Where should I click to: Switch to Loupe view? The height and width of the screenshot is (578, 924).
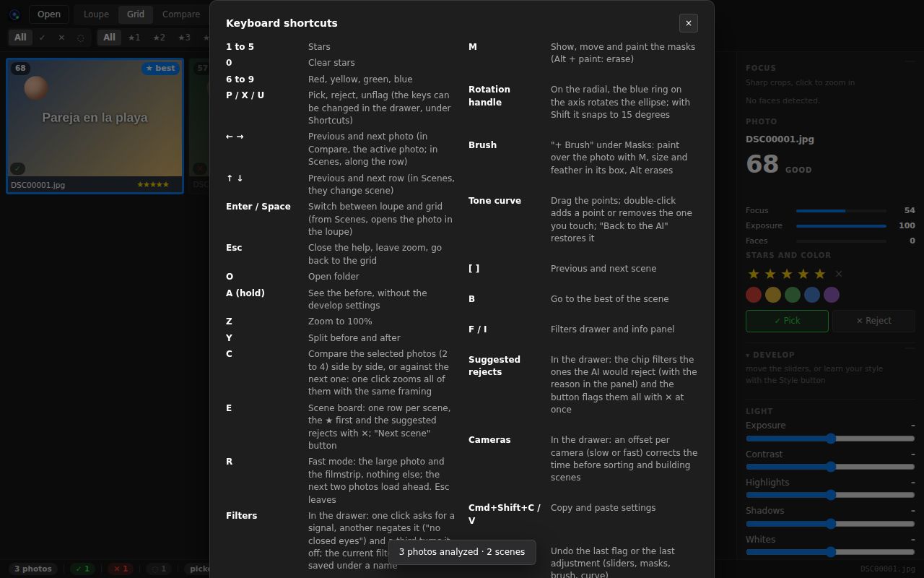(96, 14)
